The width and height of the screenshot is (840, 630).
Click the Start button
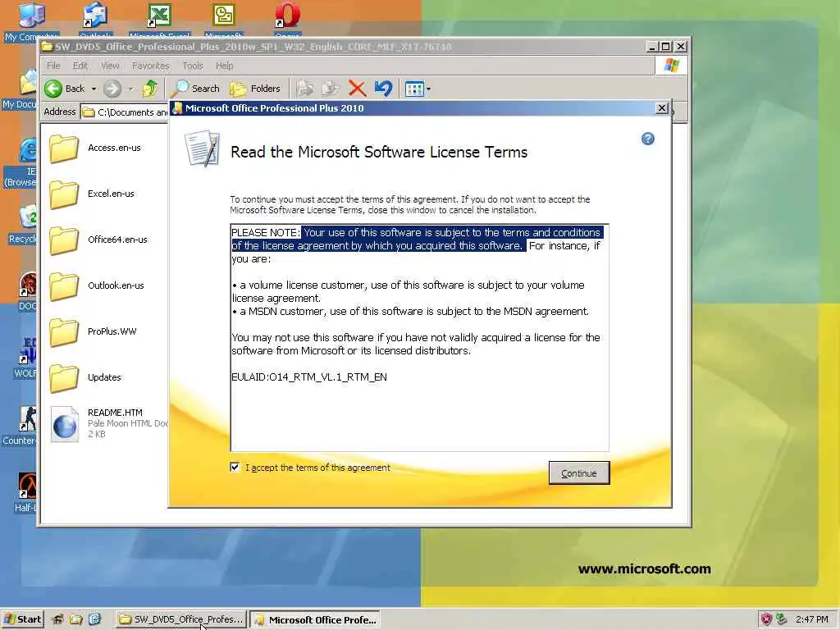coord(22,619)
